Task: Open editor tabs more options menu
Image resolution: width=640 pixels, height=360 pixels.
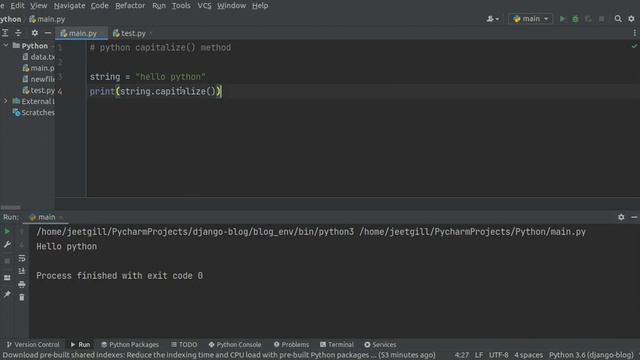Action: tap(635, 33)
